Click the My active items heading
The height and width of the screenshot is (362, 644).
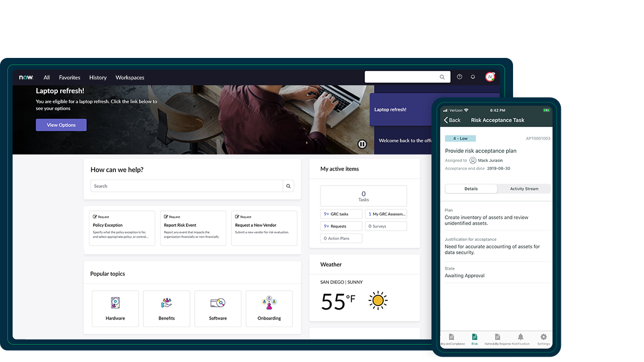coord(340,169)
